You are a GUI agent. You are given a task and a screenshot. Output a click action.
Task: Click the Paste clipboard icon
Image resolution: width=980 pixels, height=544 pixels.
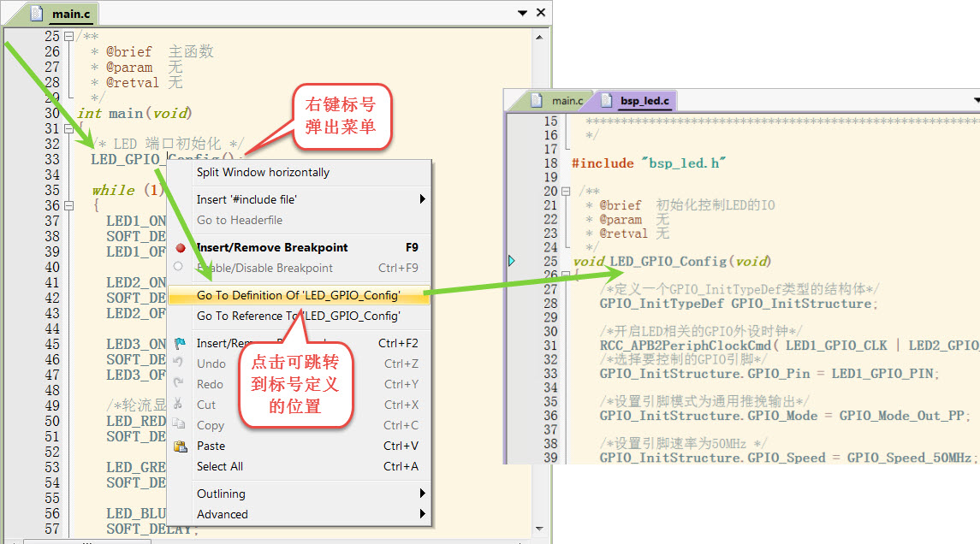tap(181, 446)
